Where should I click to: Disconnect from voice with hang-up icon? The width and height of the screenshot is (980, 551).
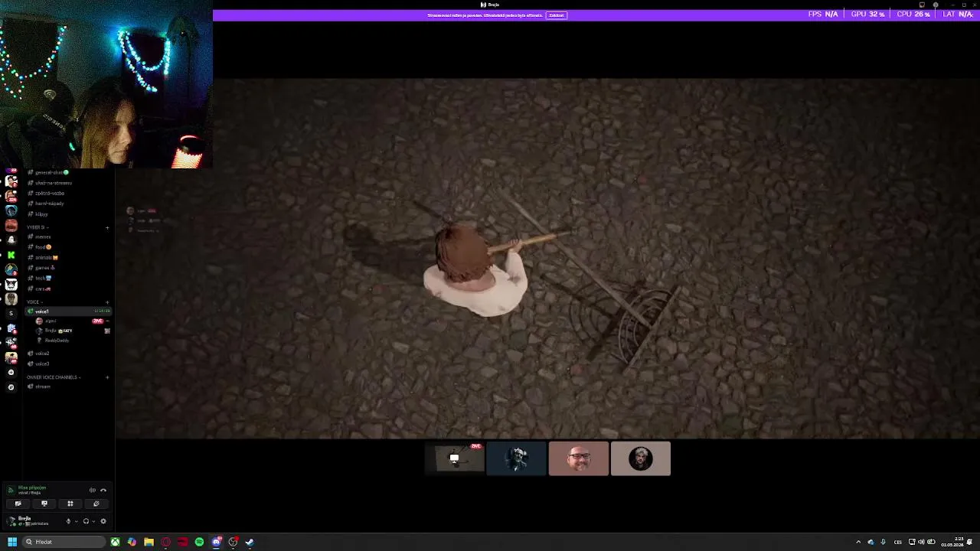103,491
